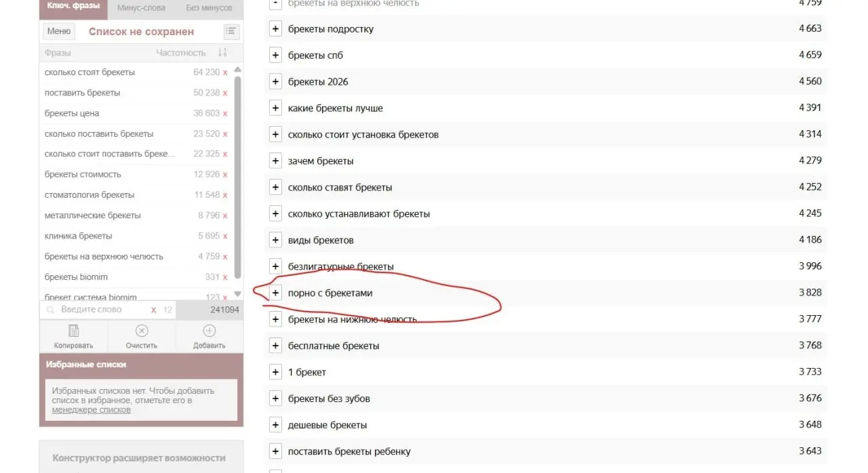Add "зачем брекеты" with its plus button
This screenshot has height=473, width=868.
(275, 161)
